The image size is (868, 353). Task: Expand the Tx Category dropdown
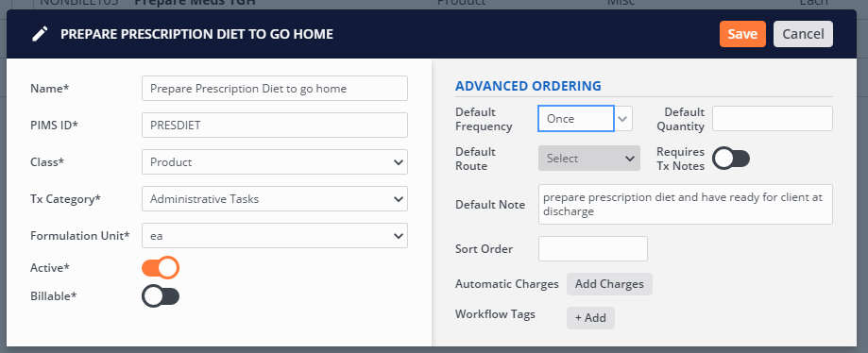[x=275, y=198]
